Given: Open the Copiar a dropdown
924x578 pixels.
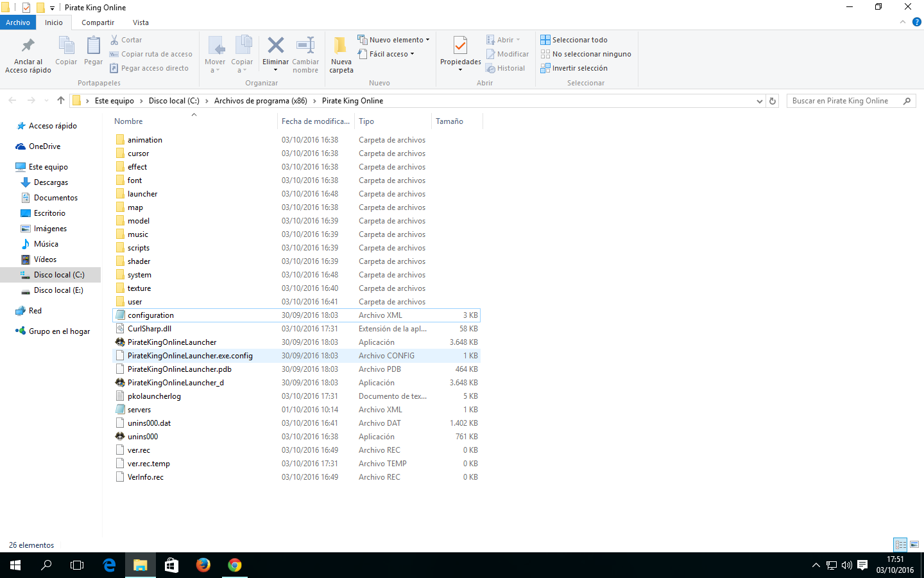Looking at the screenshot, I should 242,55.
